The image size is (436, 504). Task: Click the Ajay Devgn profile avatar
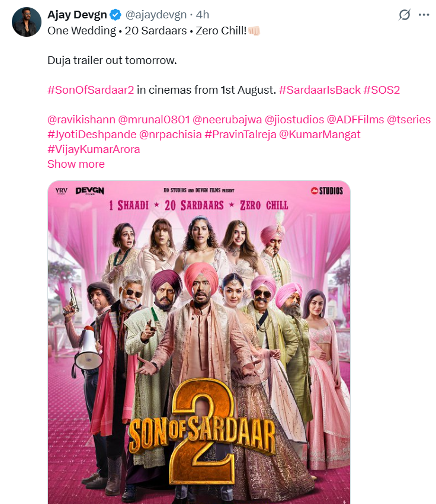pyautogui.click(x=26, y=22)
